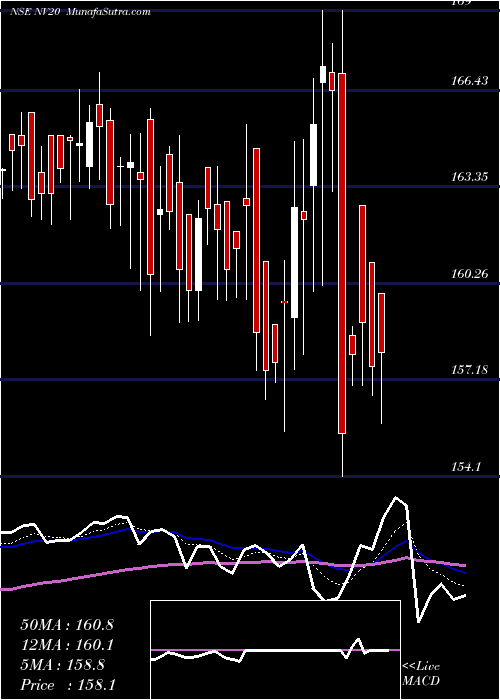
Task: Click inside the MACD inset chart box
Action: [x=275, y=650]
